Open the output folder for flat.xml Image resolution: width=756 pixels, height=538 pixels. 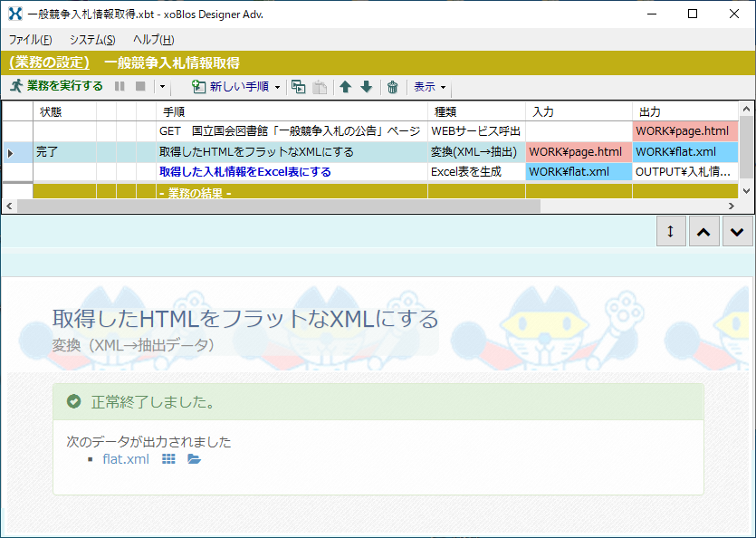193,458
